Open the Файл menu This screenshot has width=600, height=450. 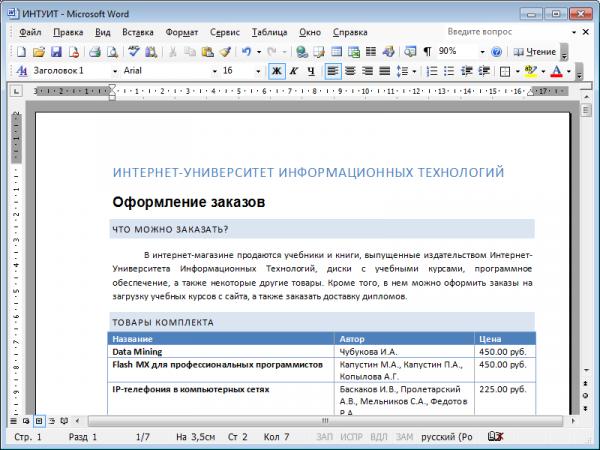coord(30,32)
